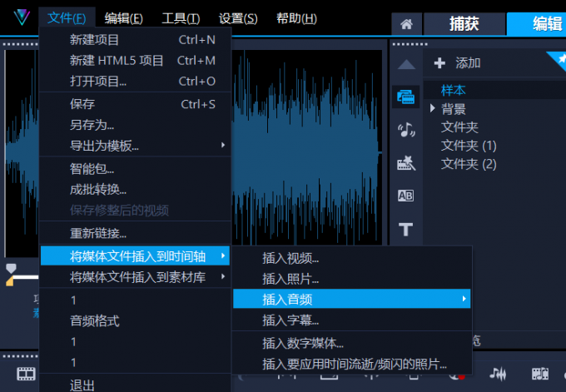This screenshot has width=566, height=392.
Task: Switch to the 捕获 tab
Action: 464,24
